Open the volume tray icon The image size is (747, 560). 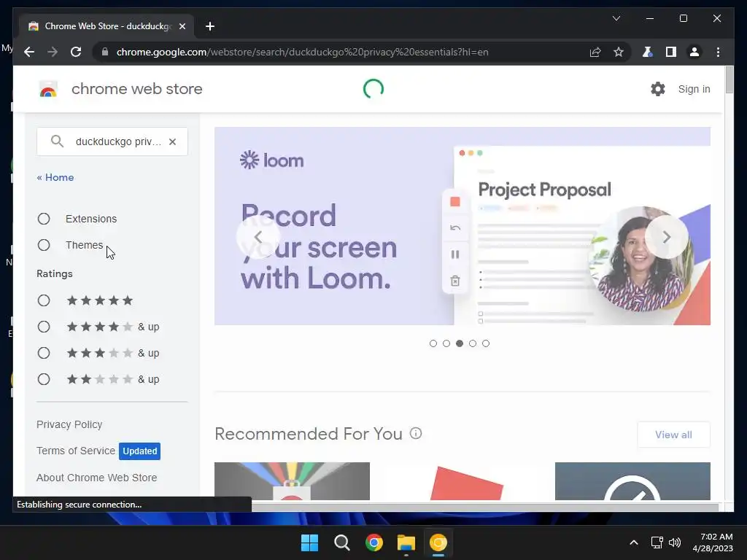(674, 542)
